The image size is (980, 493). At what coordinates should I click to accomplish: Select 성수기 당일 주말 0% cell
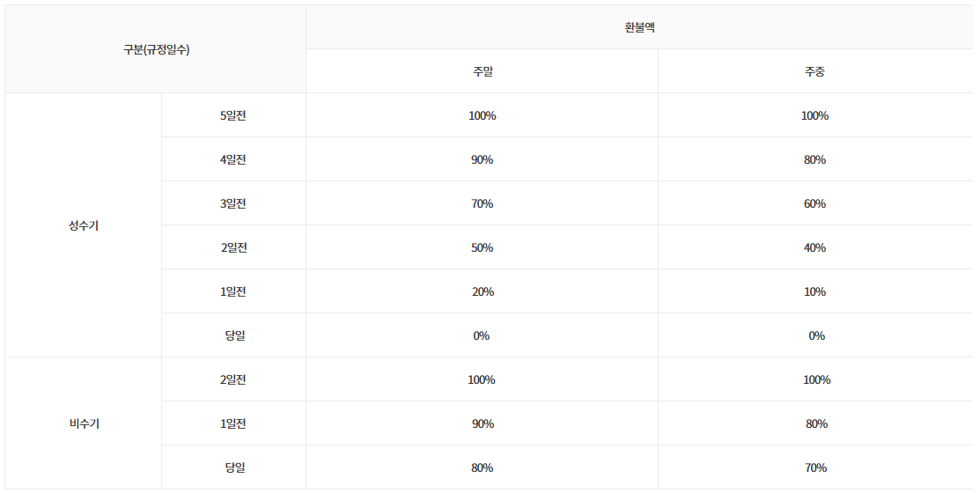click(x=482, y=335)
